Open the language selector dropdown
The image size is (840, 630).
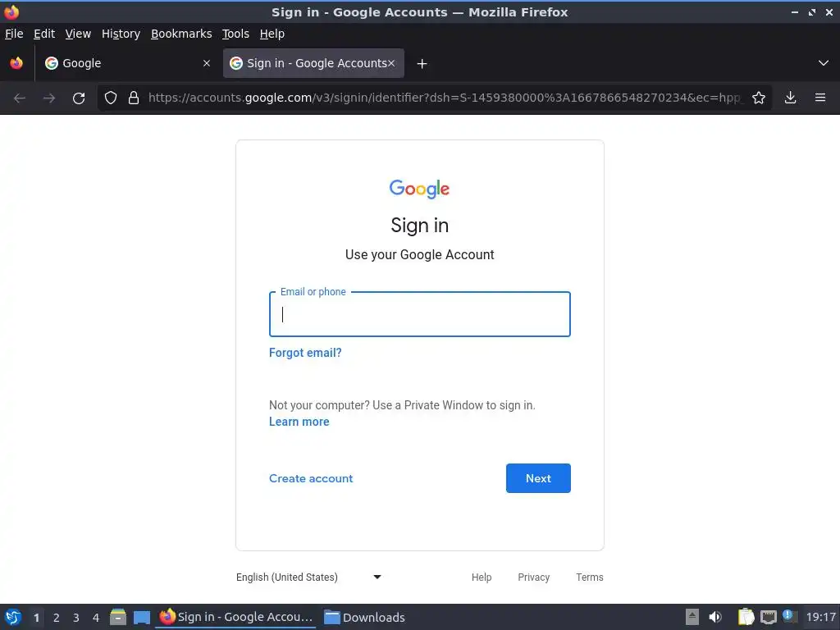click(309, 577)
